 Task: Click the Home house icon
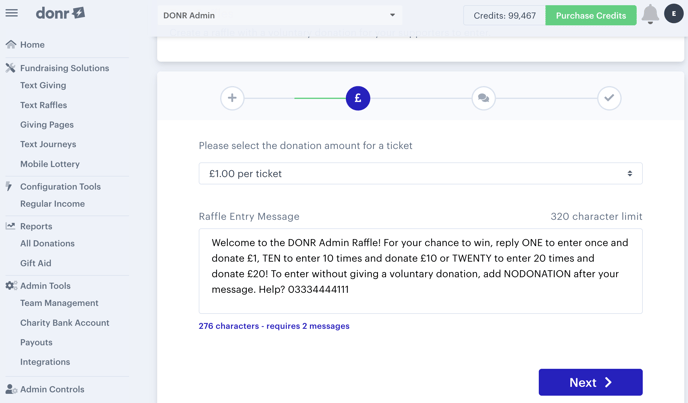(x=11, y=44)
